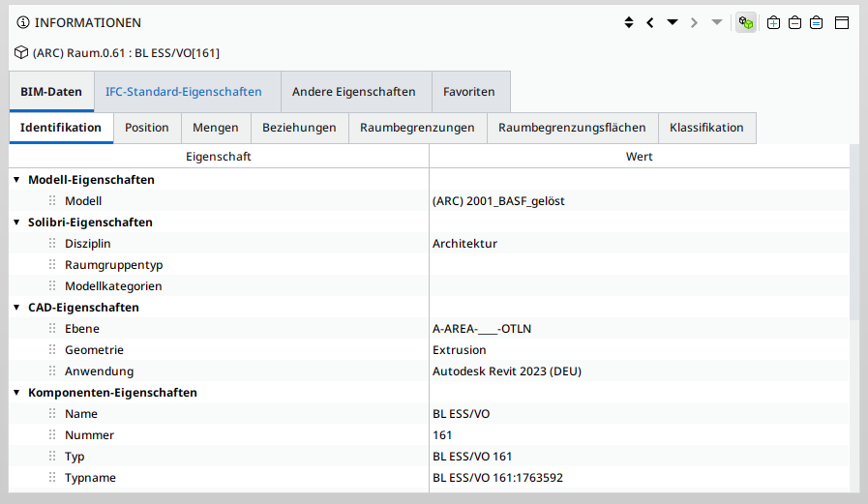Click the drag handle of Raumgruppentyp row

[52, 264]
